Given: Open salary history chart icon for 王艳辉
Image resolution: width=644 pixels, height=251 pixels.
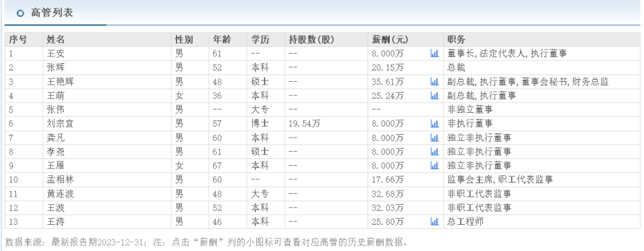Looking at the screenshot, I should [434, 81].
